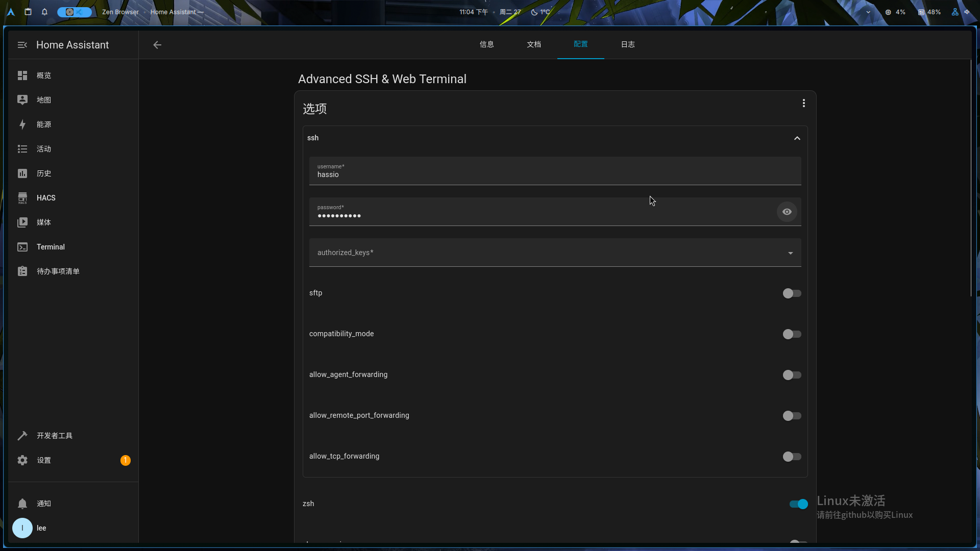Turn off the zsh switch

coord(798,504)
